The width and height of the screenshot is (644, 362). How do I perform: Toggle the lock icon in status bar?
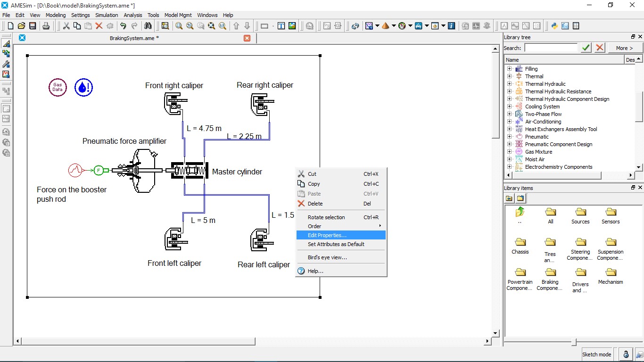point(626,354)
